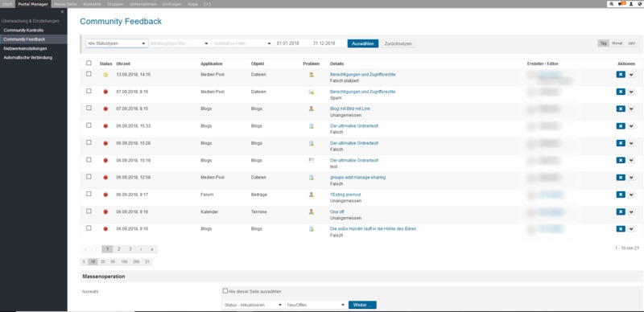Click the start date field 01.01.2018
This screenshot has width=644, height=312.
point(292,43)
